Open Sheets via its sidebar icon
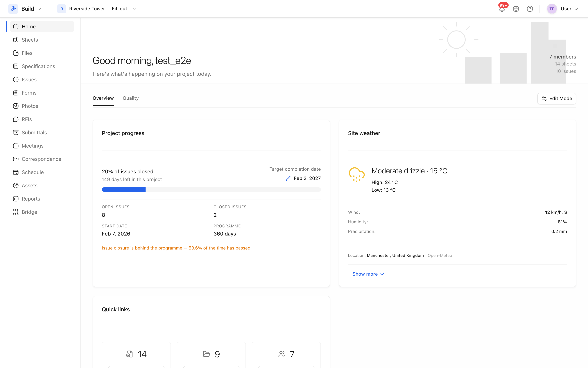Viewport: 588px width, 368px height. tap(16, 40)
